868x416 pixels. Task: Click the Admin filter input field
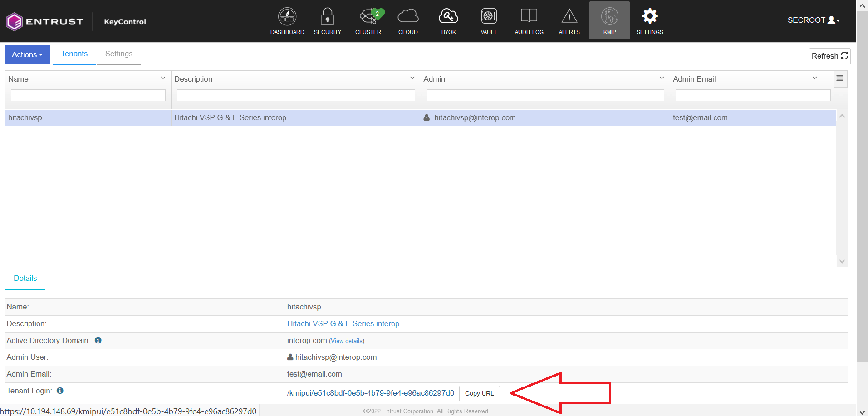pos(545,95)
